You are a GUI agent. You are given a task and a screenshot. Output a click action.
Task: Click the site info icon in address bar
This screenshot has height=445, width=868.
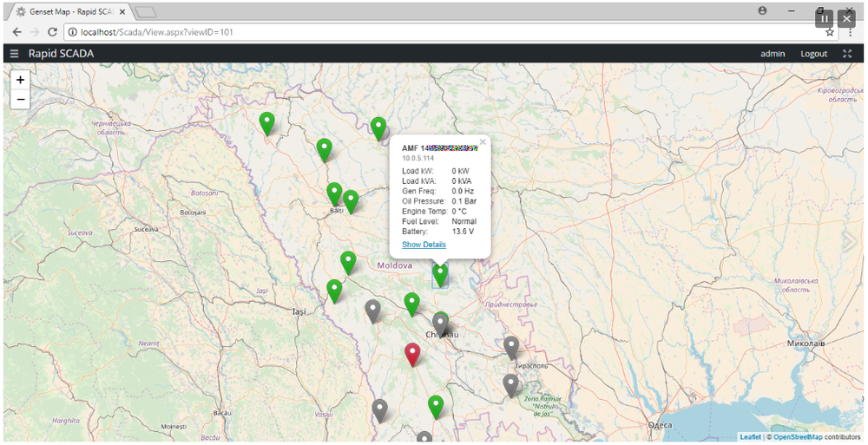73,32
